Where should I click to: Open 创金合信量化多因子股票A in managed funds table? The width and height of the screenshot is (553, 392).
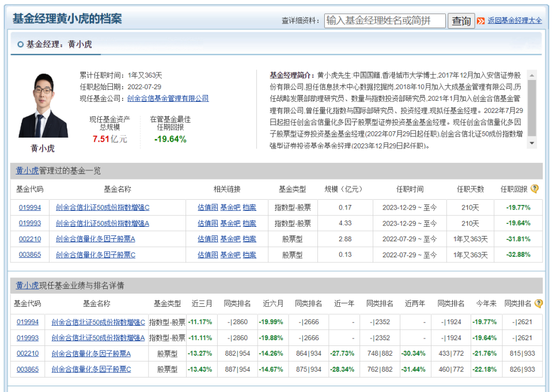pos(95,239)
